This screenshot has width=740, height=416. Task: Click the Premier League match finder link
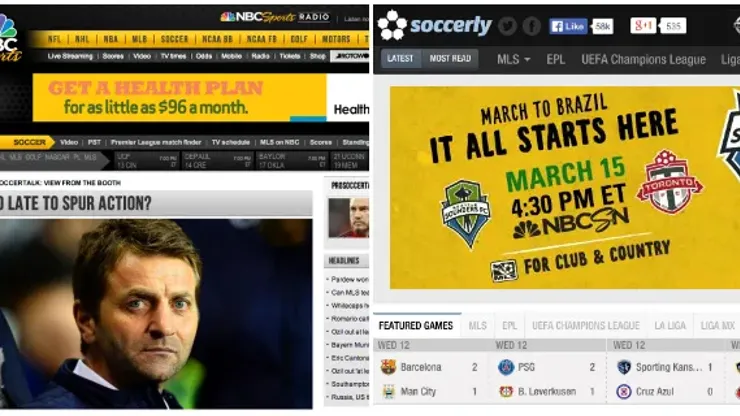(156, 142)
